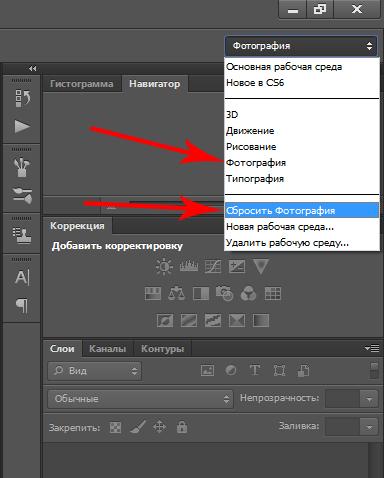Click the Заливка value field

[343, 427]
